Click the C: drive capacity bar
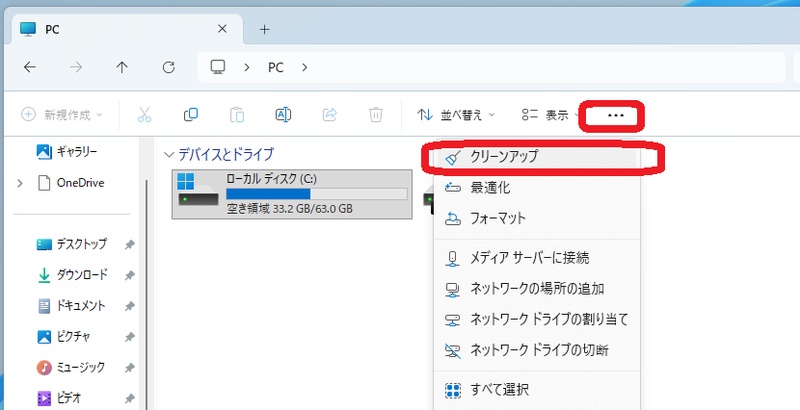 click(x=316, y=194)
